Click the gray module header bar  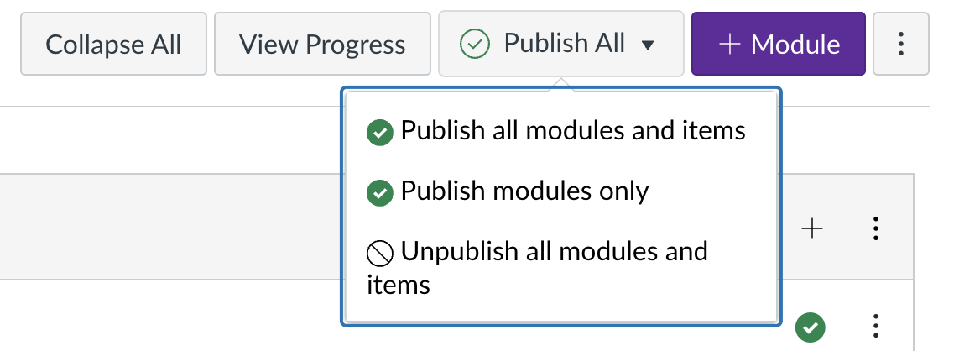pyautogui.click(x=457, y=227)
